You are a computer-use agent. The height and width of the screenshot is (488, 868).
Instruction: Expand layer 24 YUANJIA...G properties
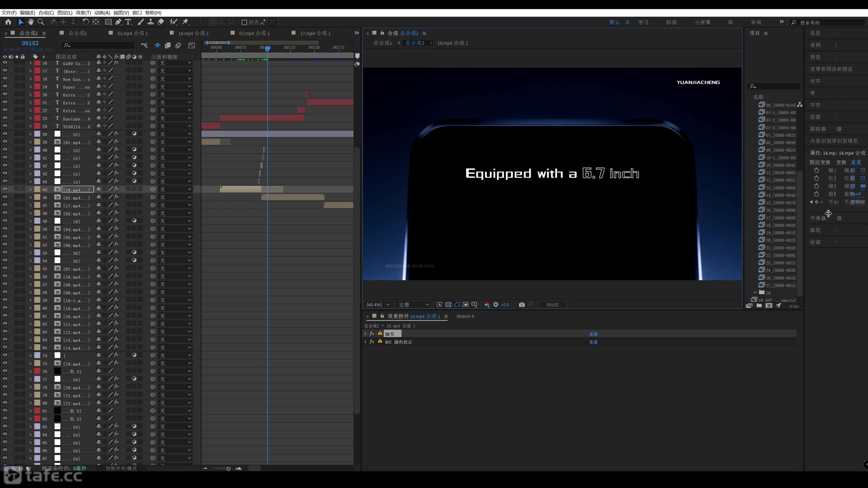[31, 126]
